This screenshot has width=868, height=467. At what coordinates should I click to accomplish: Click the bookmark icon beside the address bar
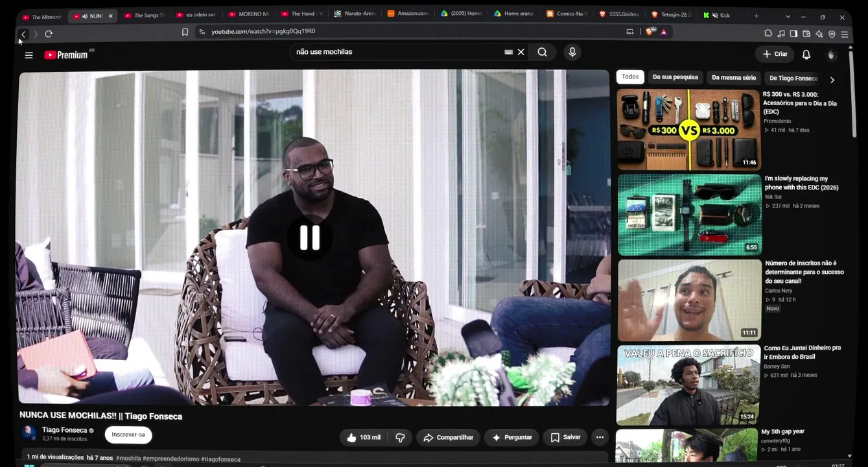point(185,32)
